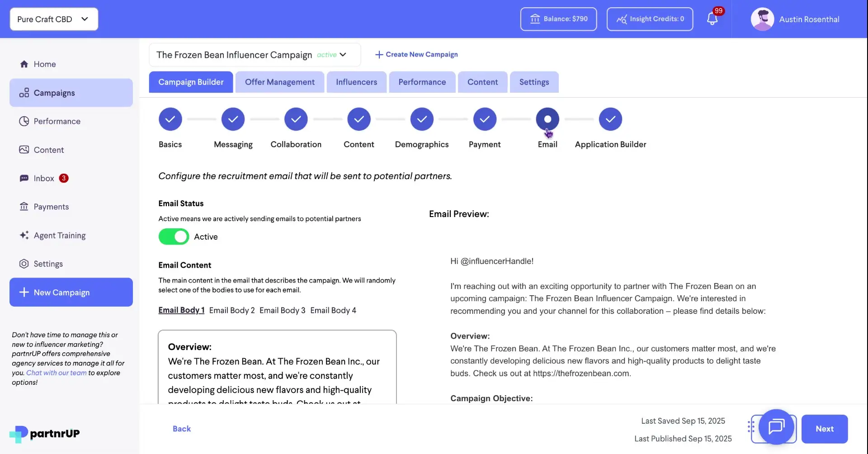Viewport: 868px width, 454px height.
Task: Open the chat bubble in the bottom right
Action: [x=777, y=428]
